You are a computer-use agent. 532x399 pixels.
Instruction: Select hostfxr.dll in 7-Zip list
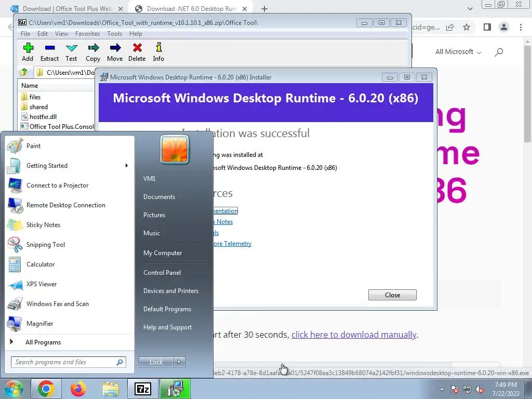click(43, 117)
